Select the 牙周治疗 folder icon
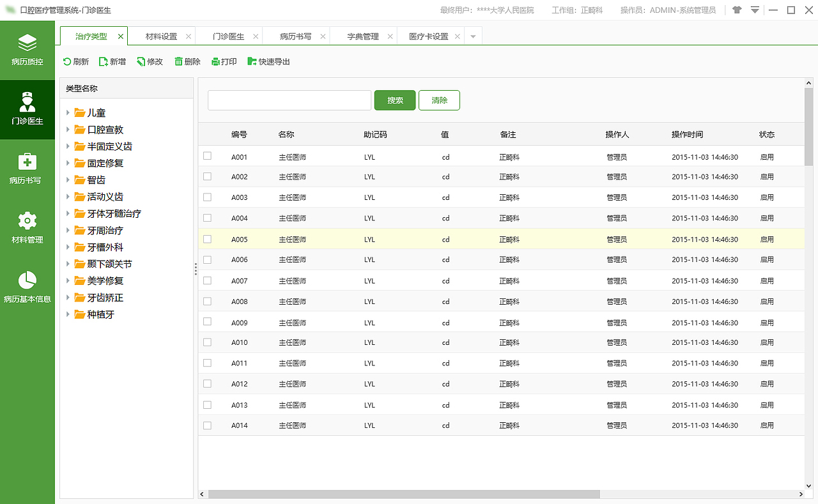This screenshot has width=818, height=504. (x=80, y=231)
